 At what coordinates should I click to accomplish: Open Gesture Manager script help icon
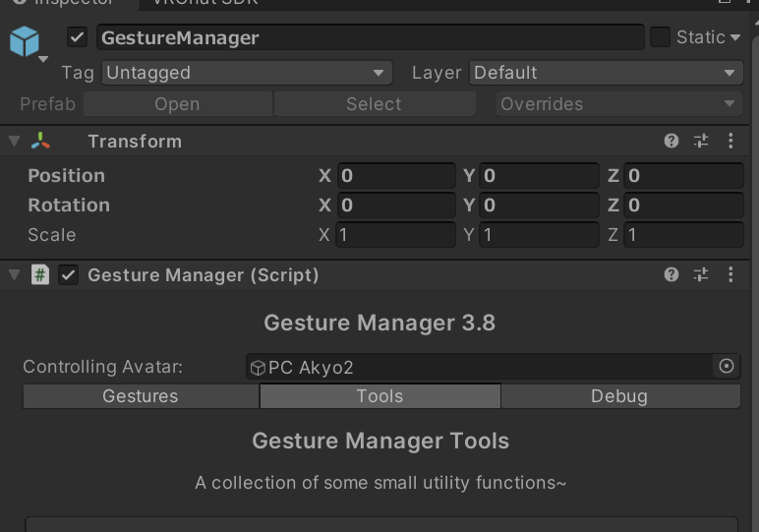[x=671, y=274]
